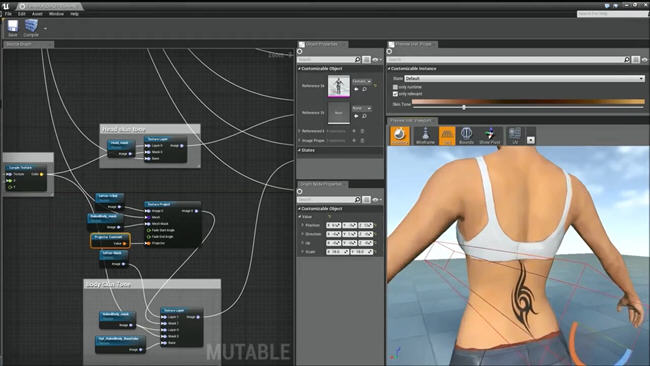Screen dimensions: 650x366
Task: Select the Preview Instance Properties tab
Action: [x=412, y=44]
